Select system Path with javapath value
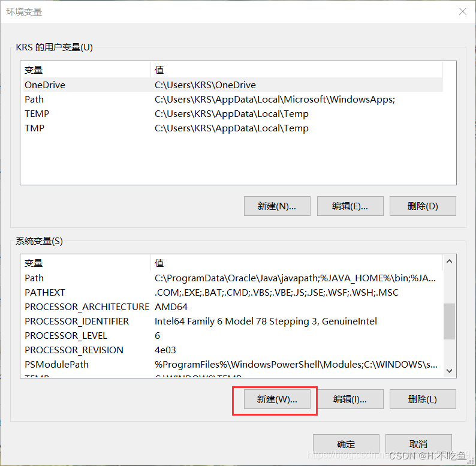Screen dimensions: 476x466 233,278
